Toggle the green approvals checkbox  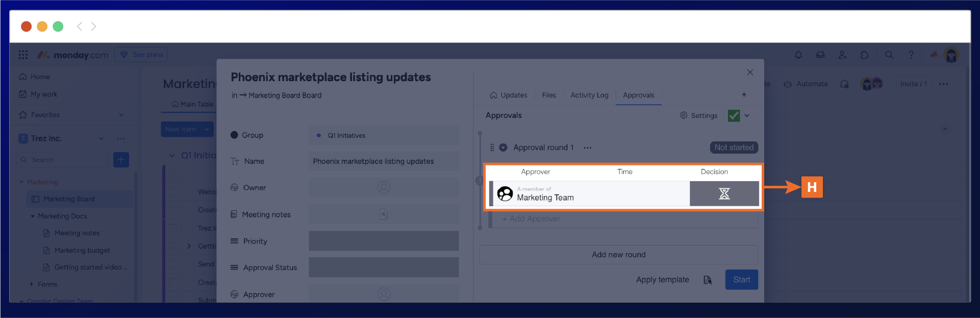point(734,115)
